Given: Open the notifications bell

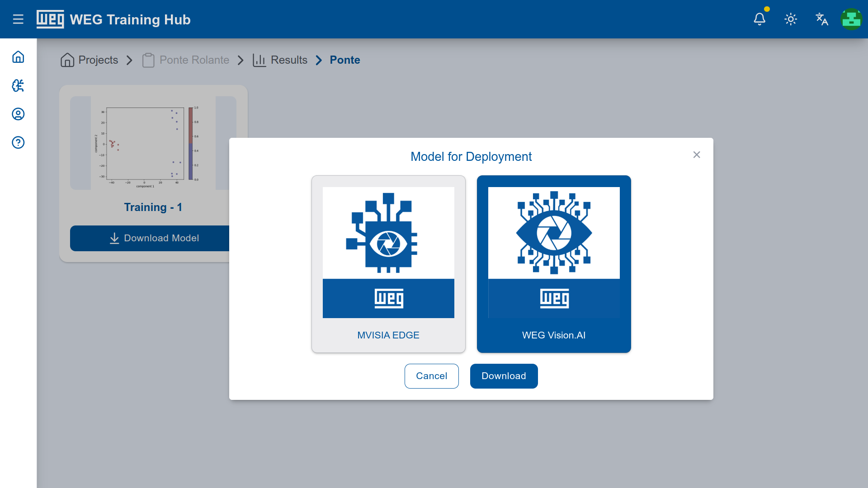Looking at the screenshot, I should point(759,19).
